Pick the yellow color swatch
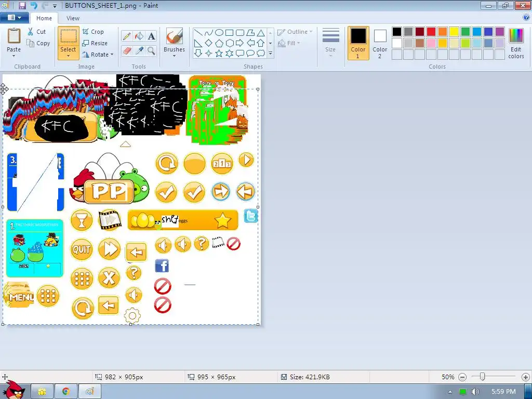 (x=454, y=32)
